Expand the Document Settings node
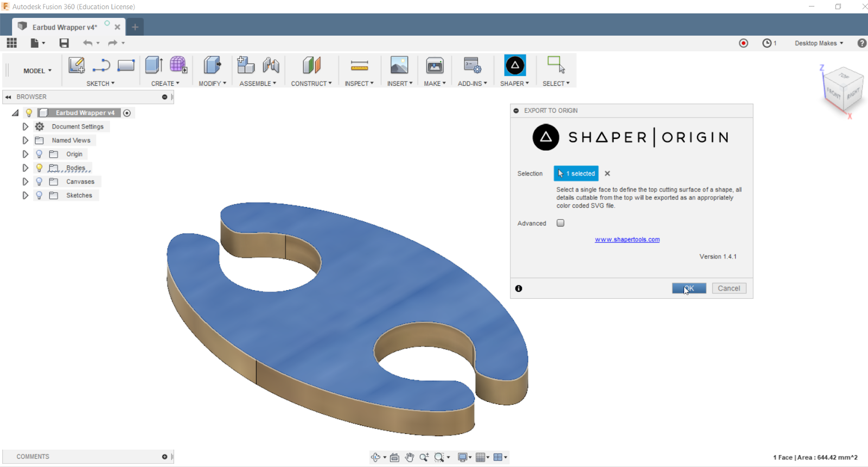Screen dimensions: 868x467 (25, 126)
